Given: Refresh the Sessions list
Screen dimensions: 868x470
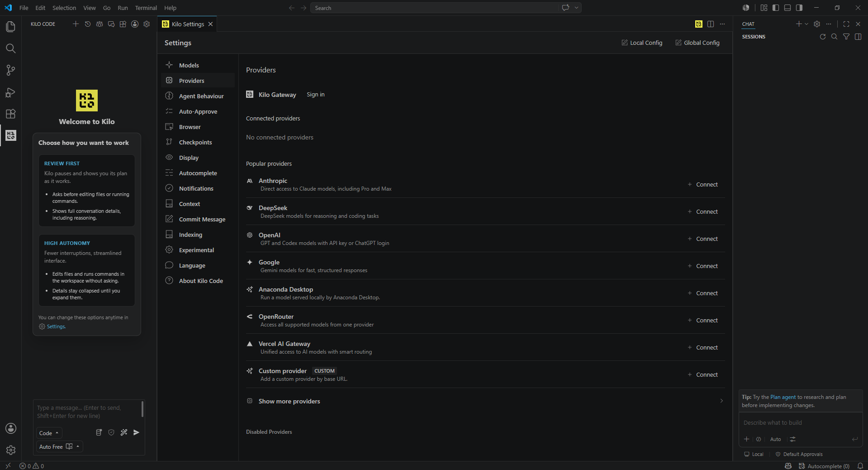Looking at the screenshot, I should point(823,37).
